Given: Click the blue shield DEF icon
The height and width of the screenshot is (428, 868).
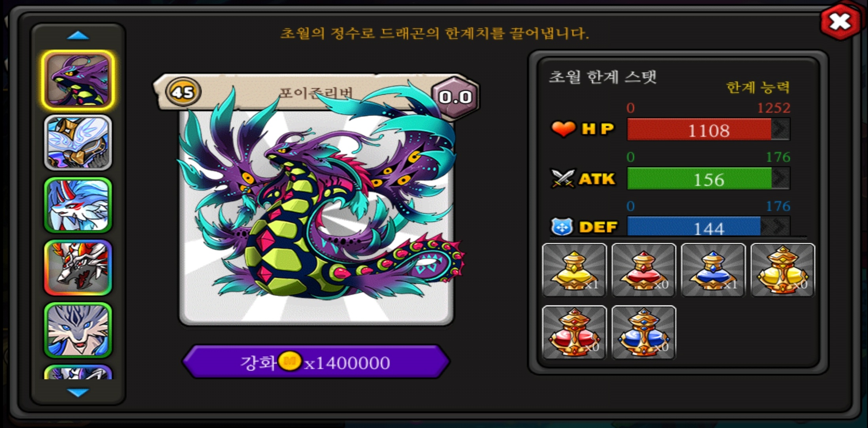Looking at the screenshot, I should [x=562, y=227].
